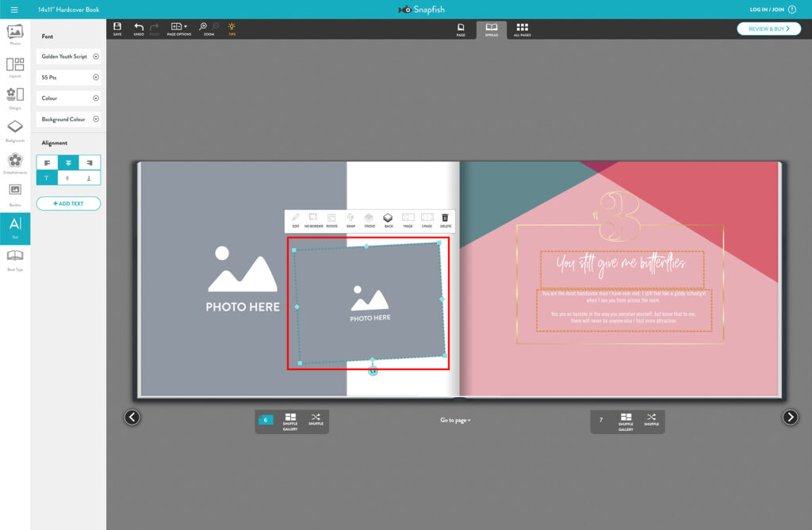
Task: Click the Save icon in the toolbar
Action: (117, 29)
